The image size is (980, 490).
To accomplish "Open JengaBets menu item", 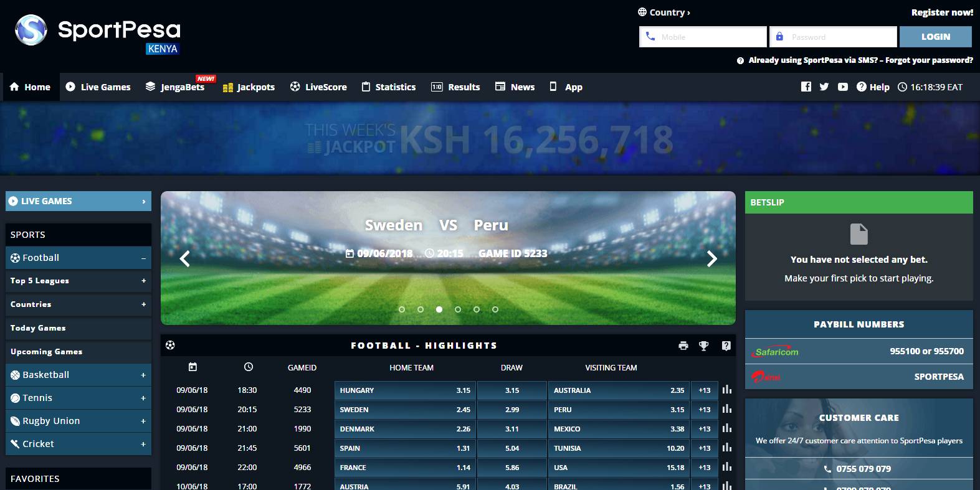I will click(175, 87).
